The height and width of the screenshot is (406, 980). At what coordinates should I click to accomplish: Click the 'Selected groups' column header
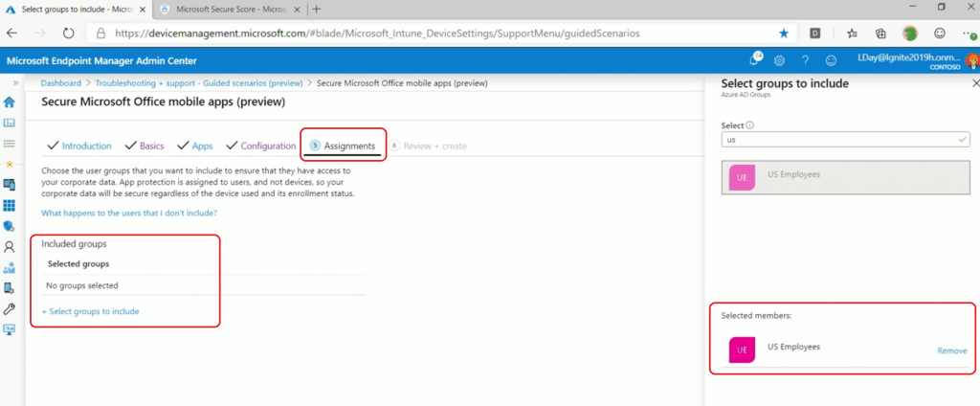click(x=78, y=264)
